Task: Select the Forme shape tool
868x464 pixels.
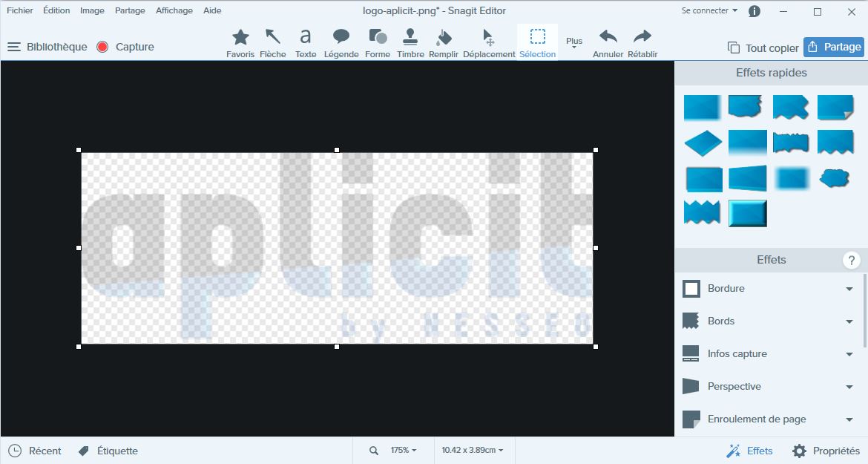Action: click(378, 42)
